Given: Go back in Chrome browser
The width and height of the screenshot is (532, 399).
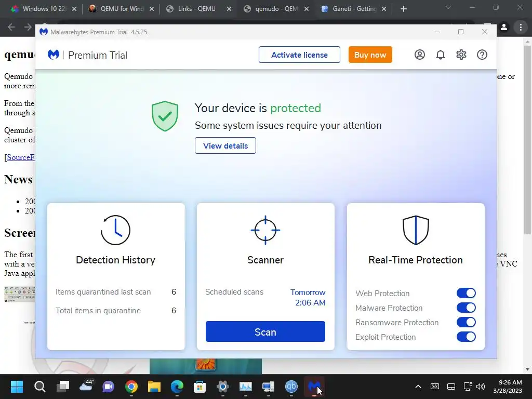Looking at the screenshot, I should 11,27.
